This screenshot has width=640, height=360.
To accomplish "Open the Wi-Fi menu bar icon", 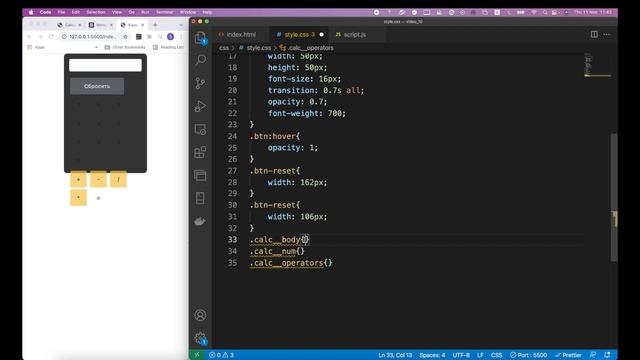I will [534, 12].
